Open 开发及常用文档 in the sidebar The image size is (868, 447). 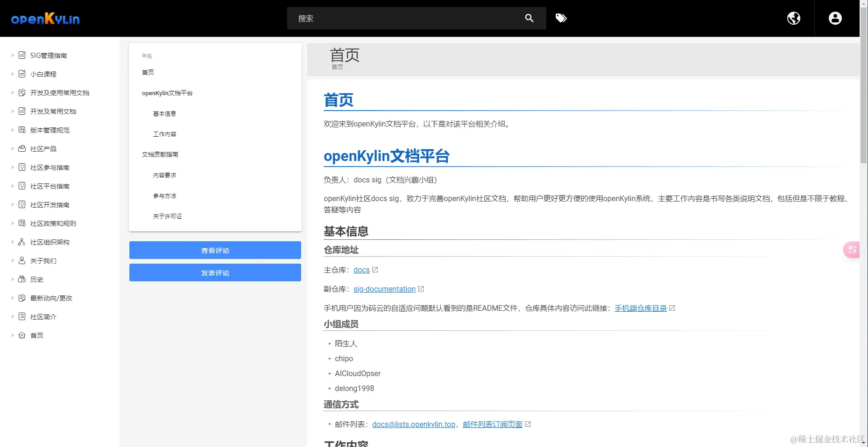[x=53, y=111]
